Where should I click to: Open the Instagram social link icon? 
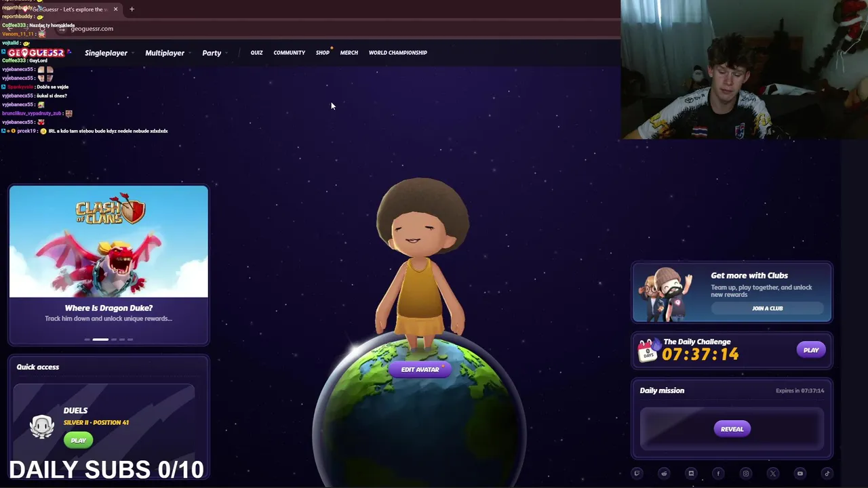745,474
